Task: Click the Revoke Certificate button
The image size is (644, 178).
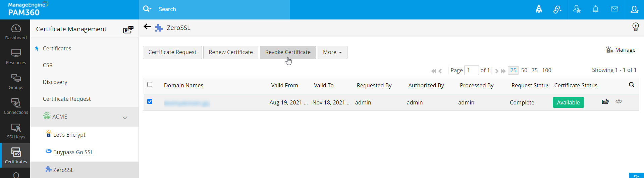Action: (x=288, y=52)
